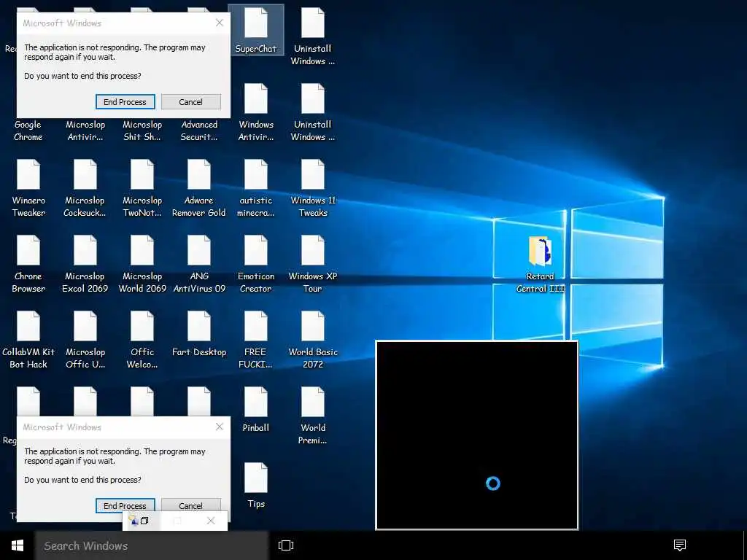This screenshot has height=560, width=747.
Task: Select the Windows 11 Tweaks icon
Action: tap(313, 188)
